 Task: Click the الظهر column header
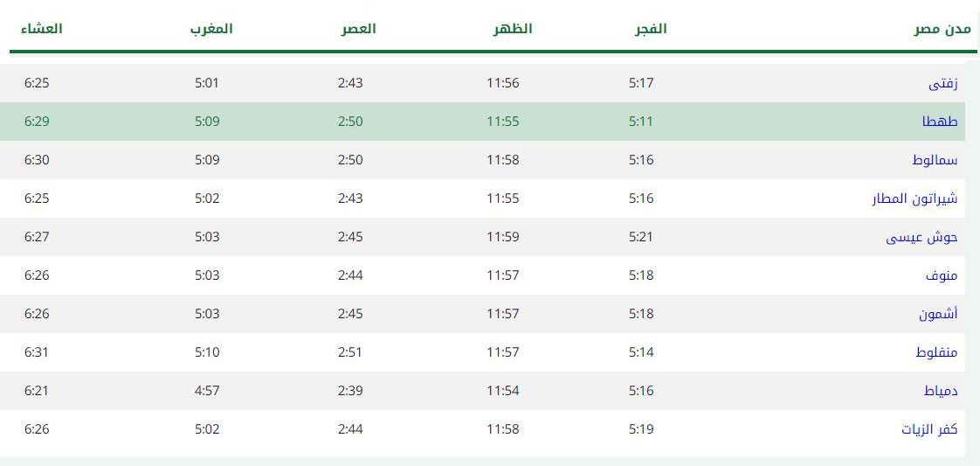513,29
